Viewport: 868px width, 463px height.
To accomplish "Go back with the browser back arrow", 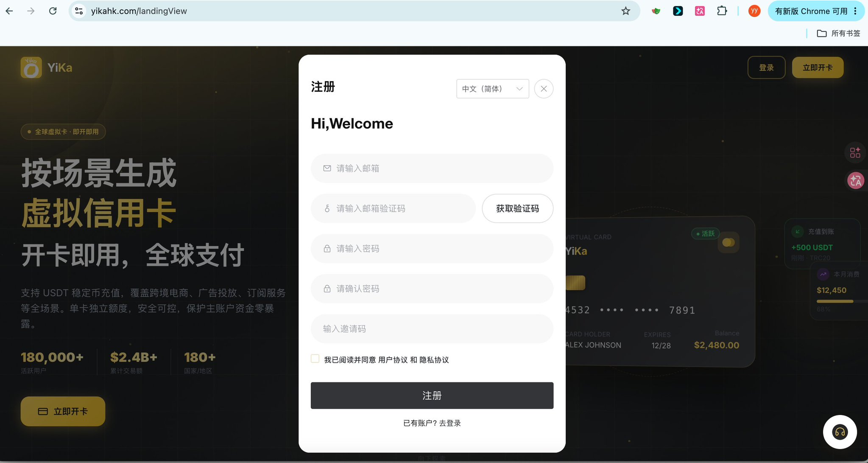I will click(x=9, y=11).
